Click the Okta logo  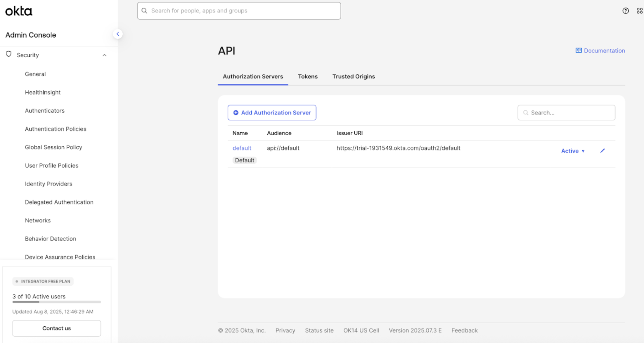click(19, 11)
